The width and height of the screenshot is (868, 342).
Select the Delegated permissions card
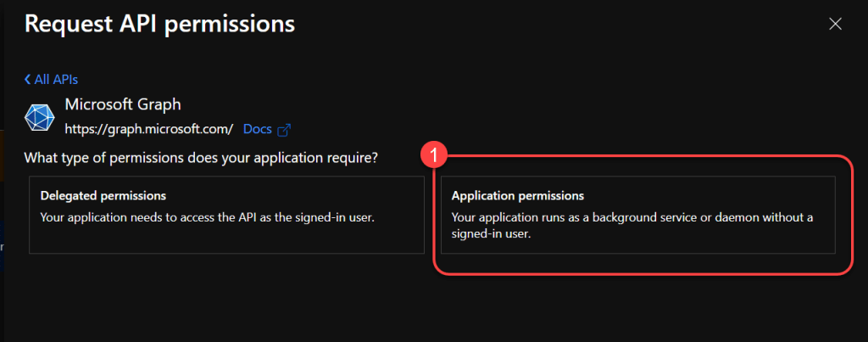[226, 215]
